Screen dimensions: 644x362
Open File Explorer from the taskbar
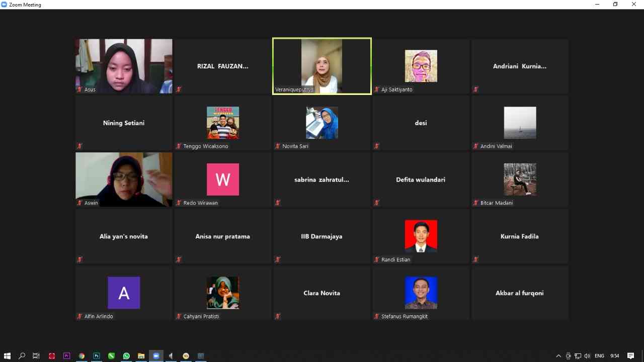tap(141, 356)
